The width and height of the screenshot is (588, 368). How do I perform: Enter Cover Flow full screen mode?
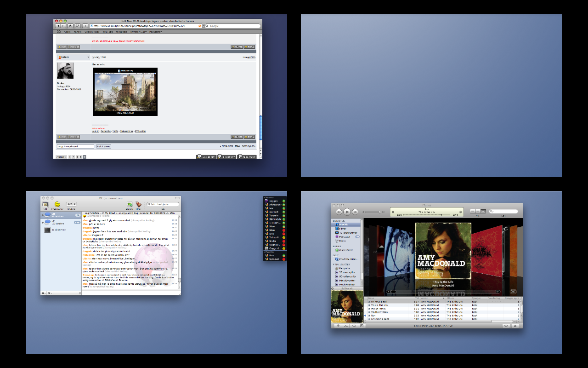513,292
